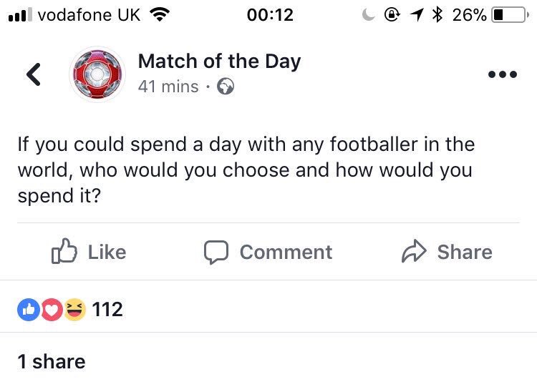Click the Like button label
Viewport: 537px width, 392px height.
click(x=107, y=253)
